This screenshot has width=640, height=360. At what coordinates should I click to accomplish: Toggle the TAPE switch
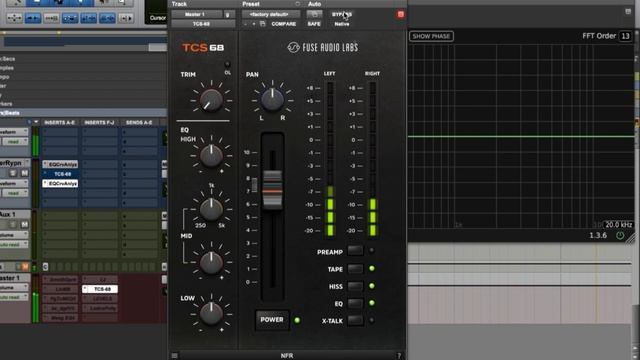coord(355,269)
